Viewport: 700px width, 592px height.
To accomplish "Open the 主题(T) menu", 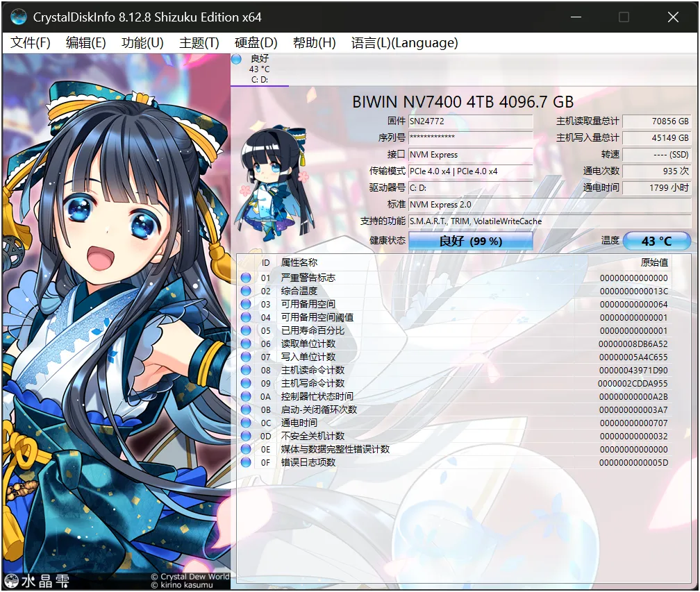I will point(199,43).
